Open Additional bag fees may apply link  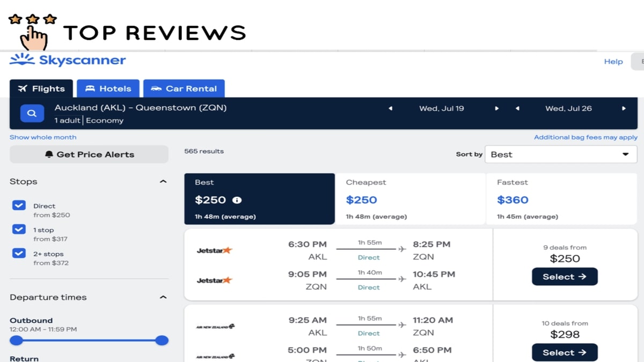pos(586,137)
